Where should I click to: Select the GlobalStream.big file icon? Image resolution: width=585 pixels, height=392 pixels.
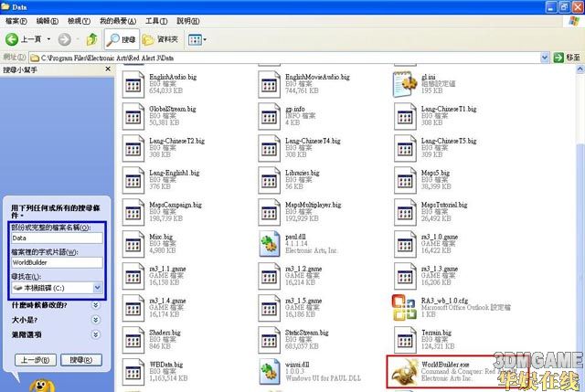click(133, 116)
